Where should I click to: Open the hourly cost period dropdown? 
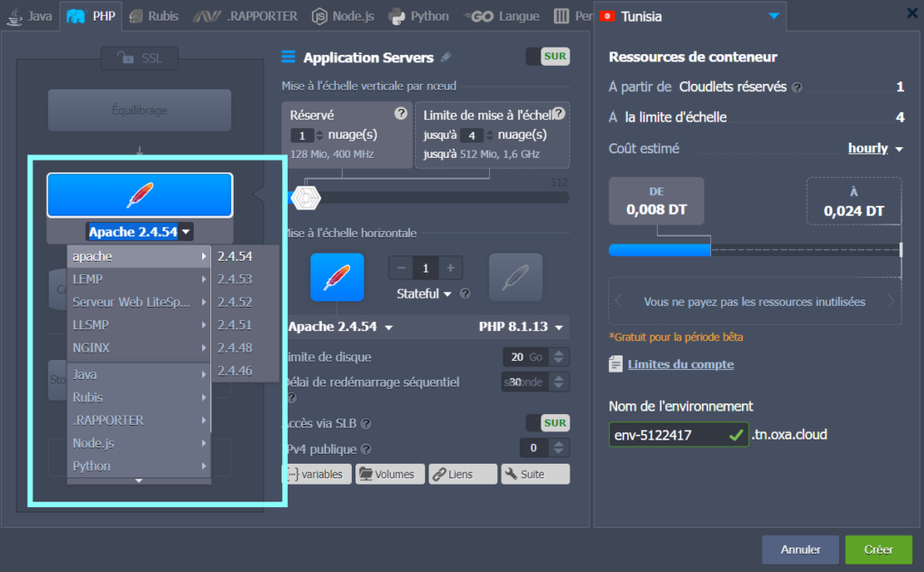tap(875, 149)
